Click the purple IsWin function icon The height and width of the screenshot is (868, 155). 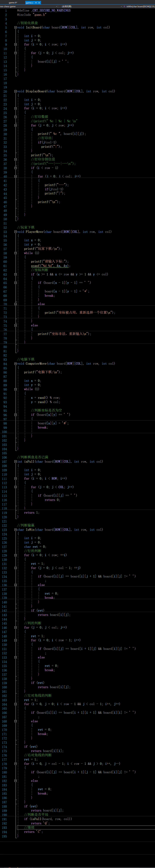124,6
